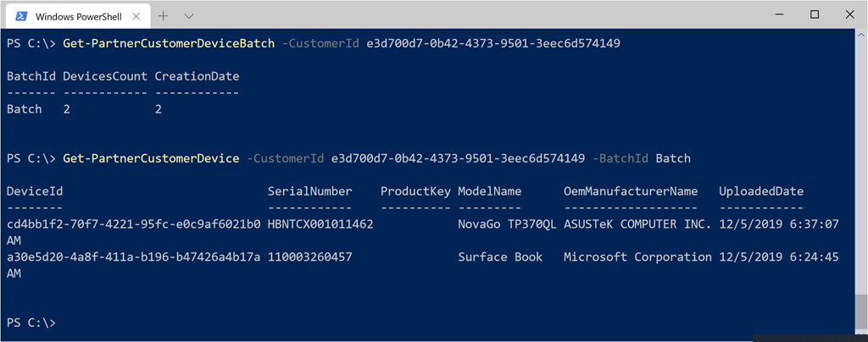Select the Windows PowerShell tab

click(x=77, y=15)
